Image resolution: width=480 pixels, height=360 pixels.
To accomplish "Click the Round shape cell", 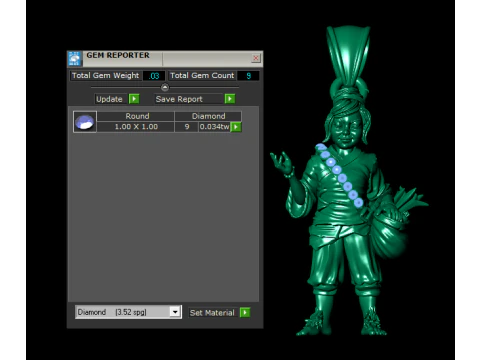I will click(137, 116).
